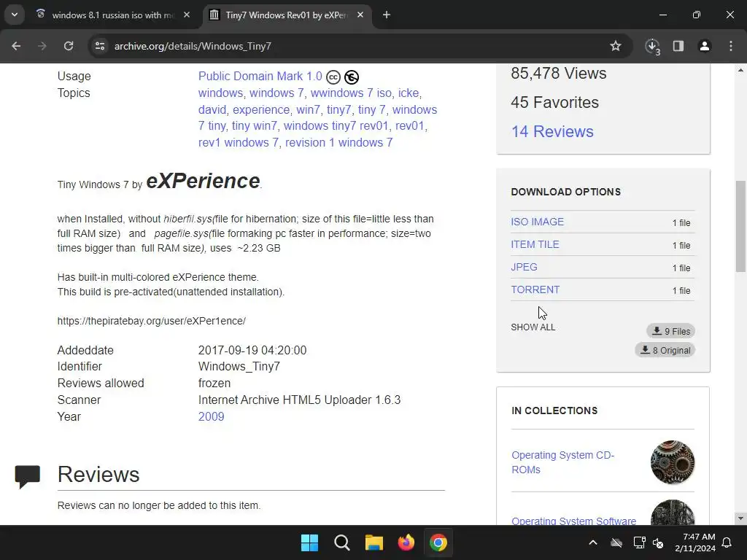The height and width of the screenshot is (560, 747).
Task: Open a new browser tab
Action: (x=387, y=15)
